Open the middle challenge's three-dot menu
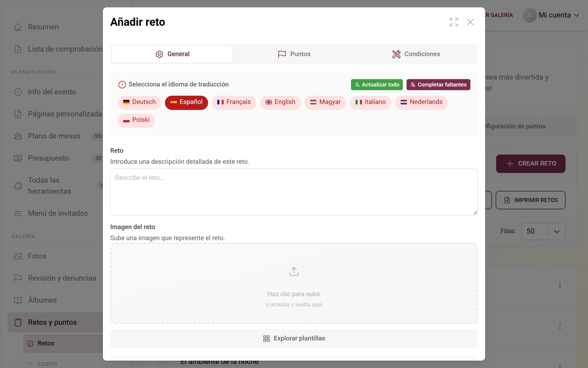Image resolution: width=588 pixels, height=368 pixels. (x=560, y=326)
